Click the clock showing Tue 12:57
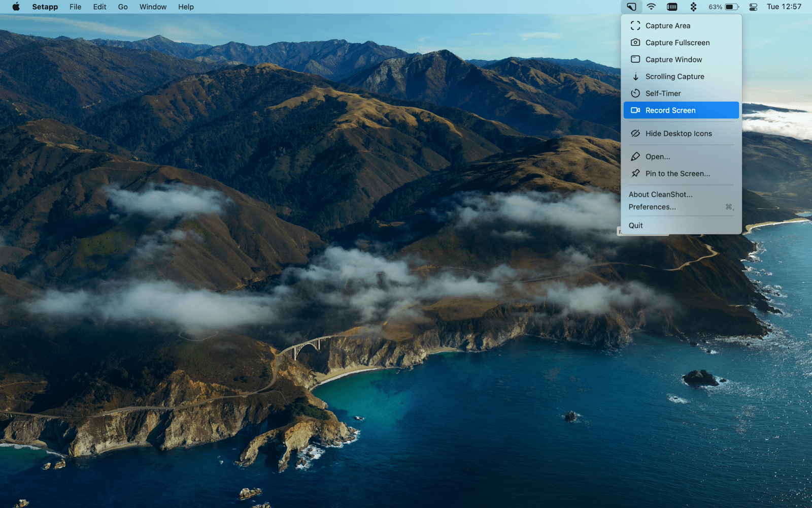812x508 pixels. tap(784, 7)
